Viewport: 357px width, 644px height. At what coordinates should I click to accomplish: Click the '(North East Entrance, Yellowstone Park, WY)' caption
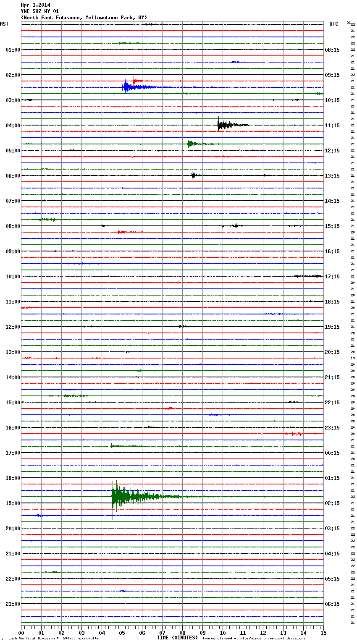(84, 18)
